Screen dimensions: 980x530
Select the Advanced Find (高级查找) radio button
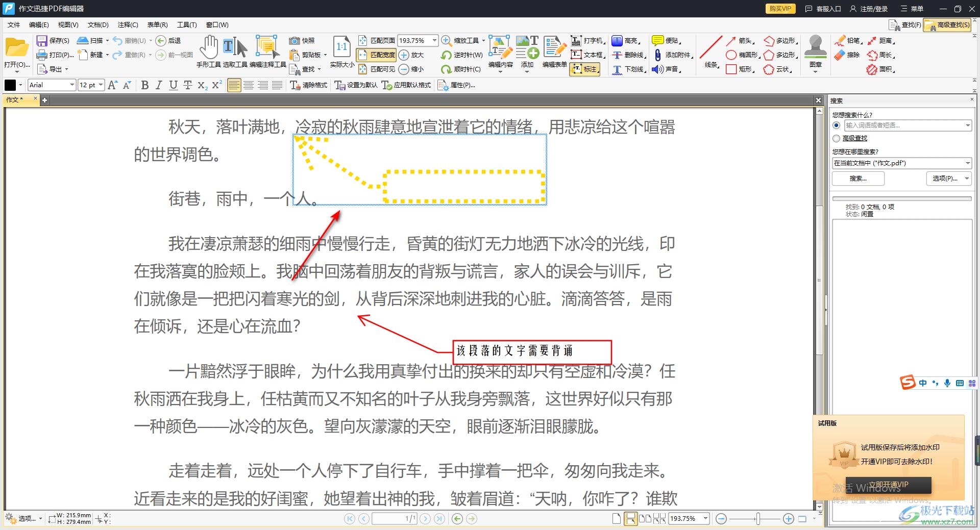tap(836, 138)
